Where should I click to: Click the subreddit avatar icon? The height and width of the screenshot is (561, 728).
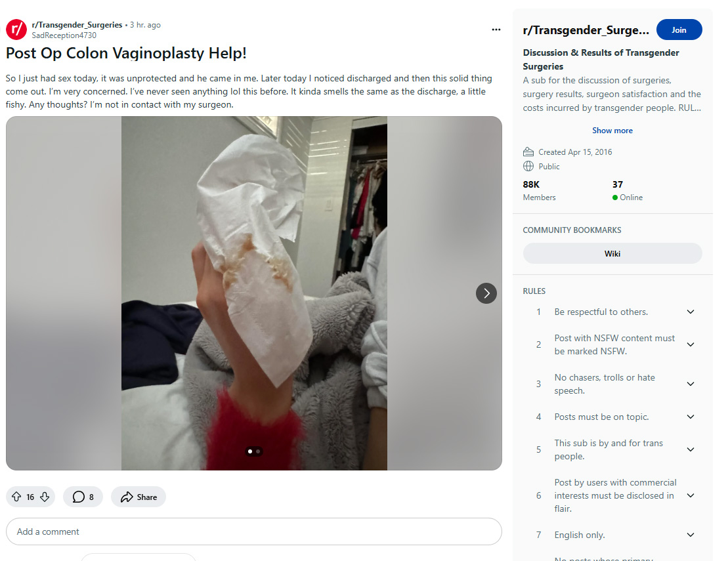click(16, 30)
